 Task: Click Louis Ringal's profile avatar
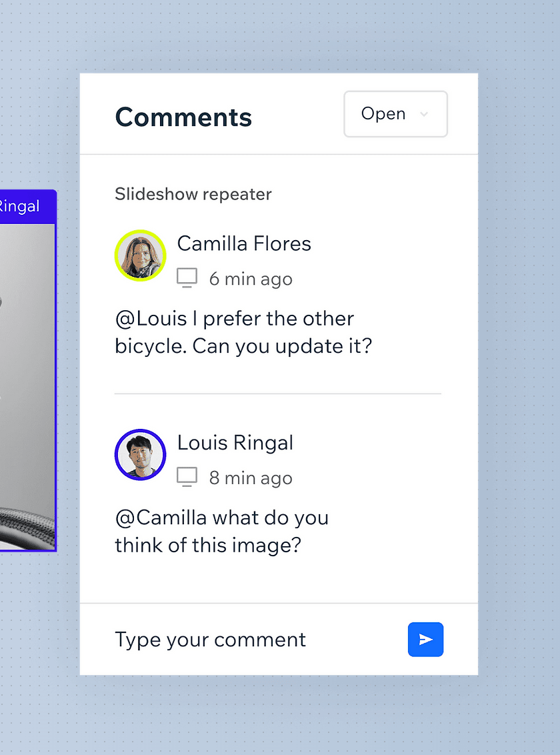(140, 454)
